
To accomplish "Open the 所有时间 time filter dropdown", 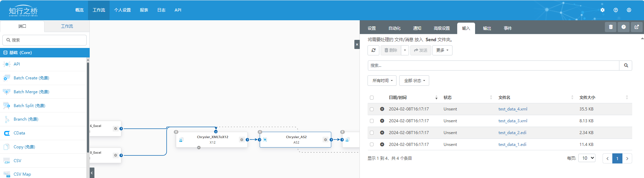I will coord(382,81).
